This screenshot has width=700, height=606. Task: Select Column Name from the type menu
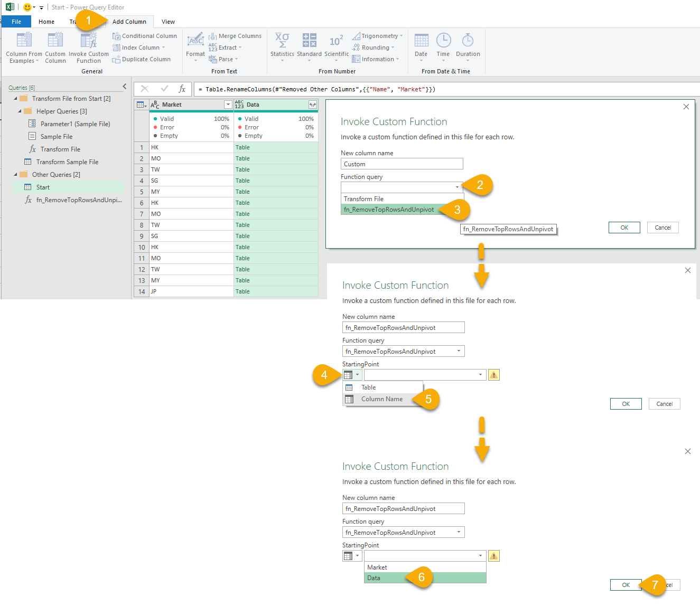coord(381,399)
